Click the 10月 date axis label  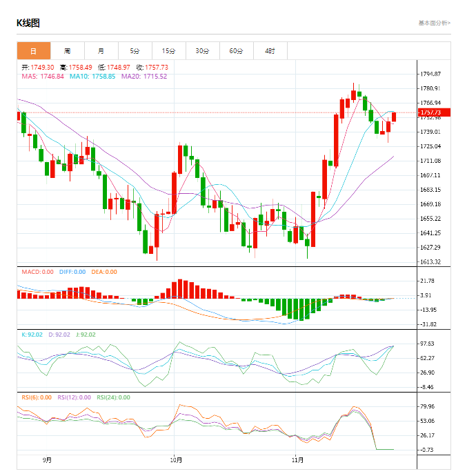pos(176,460)
